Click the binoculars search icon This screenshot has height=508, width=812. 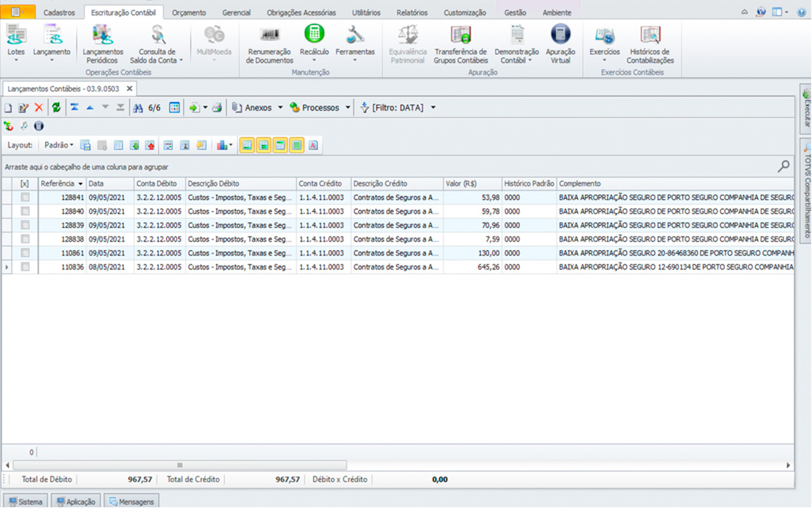(x=138, y=108)
